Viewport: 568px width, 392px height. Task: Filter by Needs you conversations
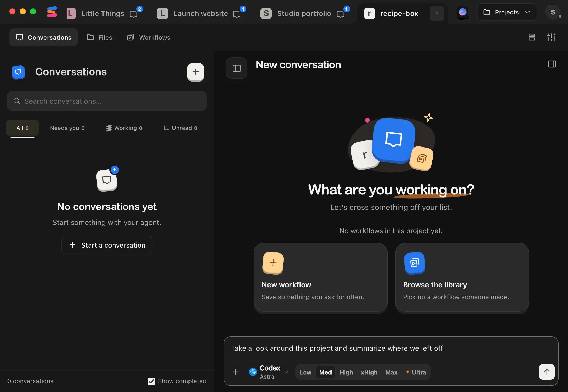point(67,128)
